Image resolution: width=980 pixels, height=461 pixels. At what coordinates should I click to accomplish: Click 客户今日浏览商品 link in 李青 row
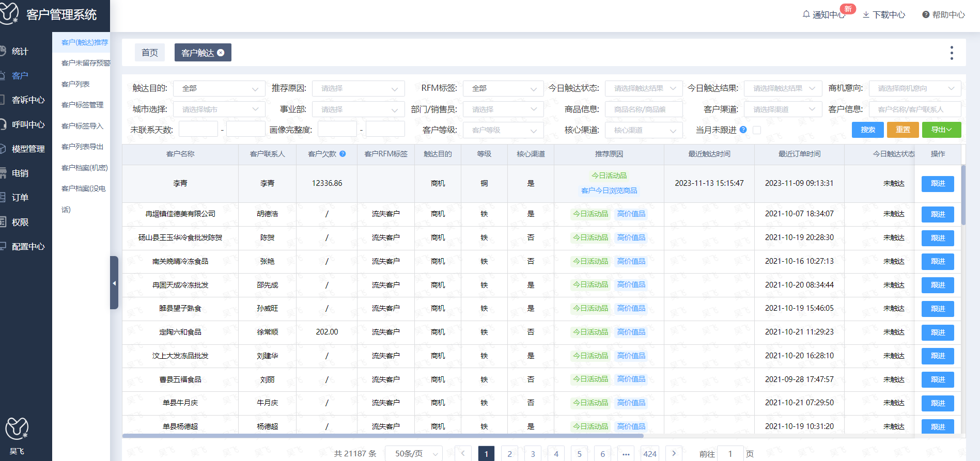(609, 190)
